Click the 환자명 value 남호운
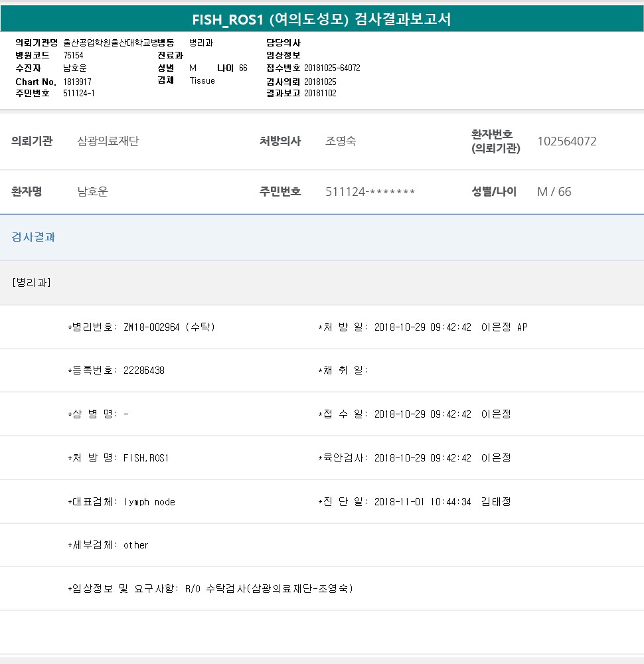Image resolution: width=644 pixels, height=664 pixels. click(x=92, y=192)
